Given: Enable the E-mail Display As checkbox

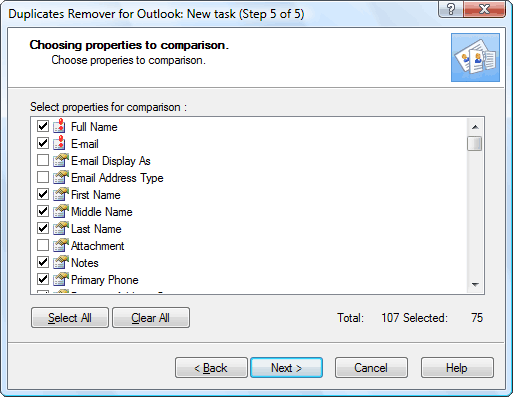Looking at the screenshot, I should tap(43, 160).
